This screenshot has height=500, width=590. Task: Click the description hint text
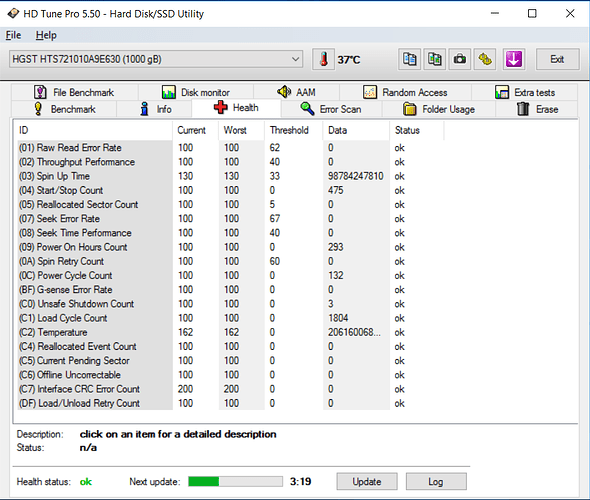(178, 434)
